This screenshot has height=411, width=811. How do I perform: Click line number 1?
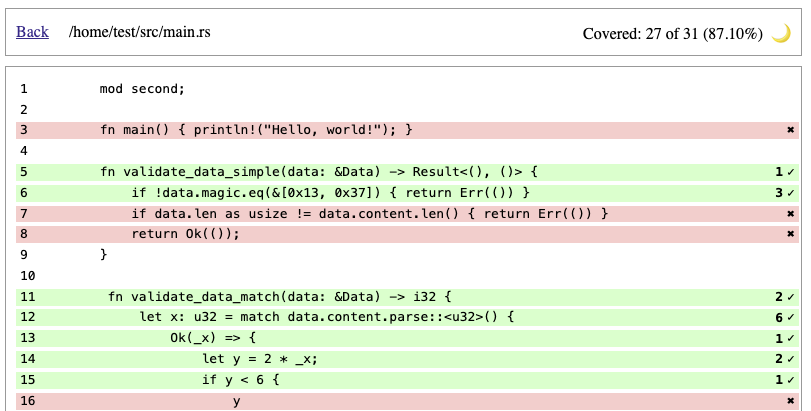click(24, 89)
